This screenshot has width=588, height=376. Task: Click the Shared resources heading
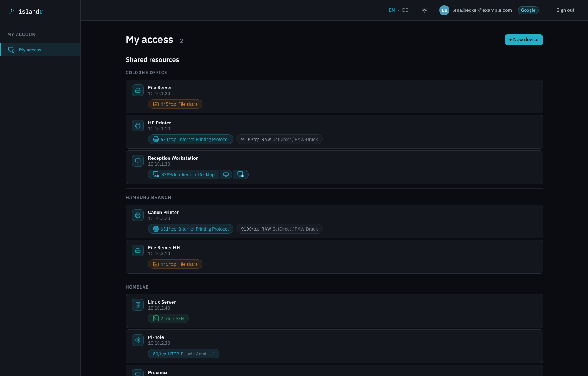153,60
